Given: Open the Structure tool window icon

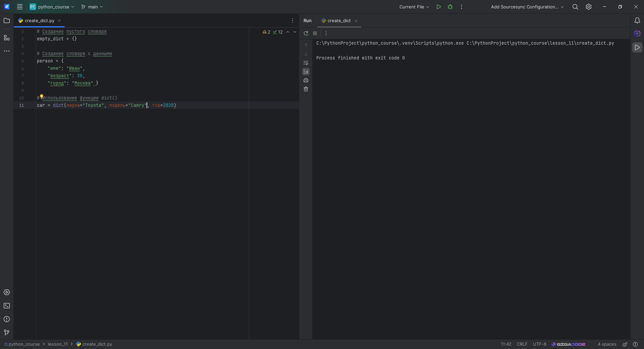Looking at the screenshot, I should [6, 38].
